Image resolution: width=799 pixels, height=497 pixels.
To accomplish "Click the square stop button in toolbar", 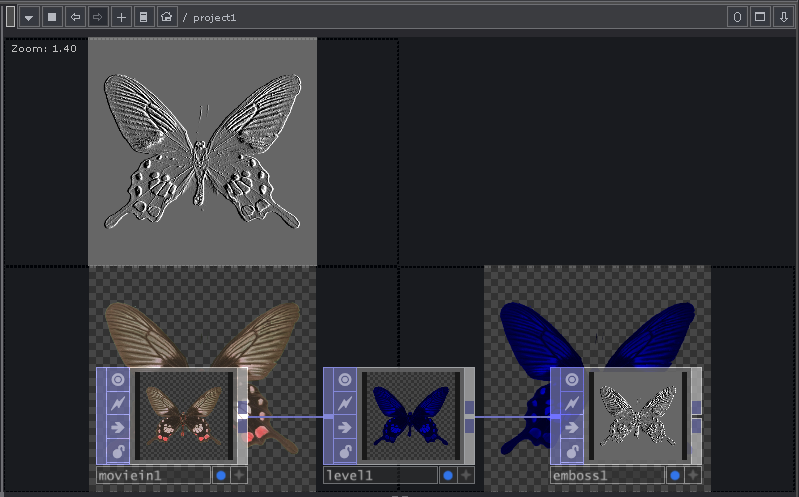I will (x=52, y=17).
